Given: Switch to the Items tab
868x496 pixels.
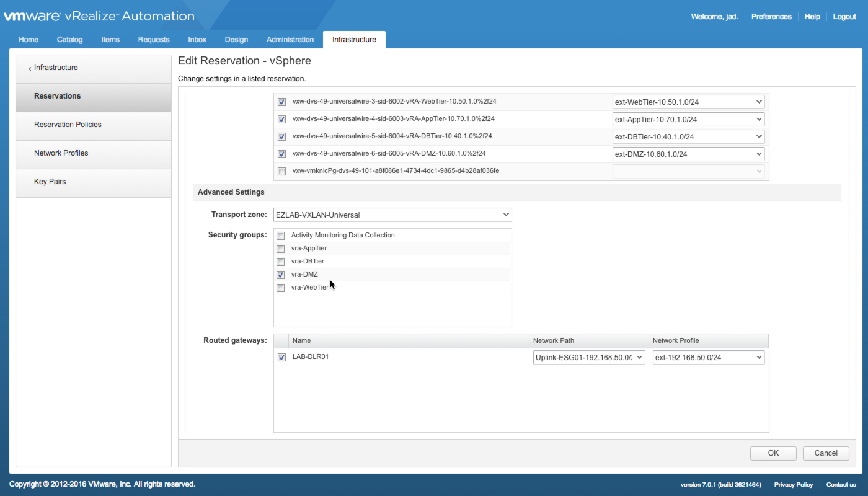Looking at the screenshot, I should pos(110,40).
